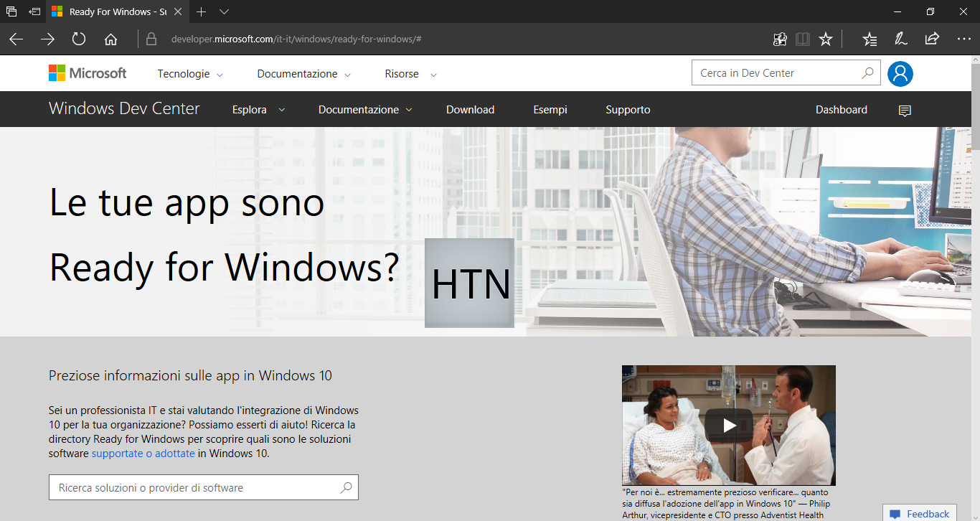980x521 pixels.
Task: Open the feedback chat icon beside Dashboard
Action: (x=905, y=111)
